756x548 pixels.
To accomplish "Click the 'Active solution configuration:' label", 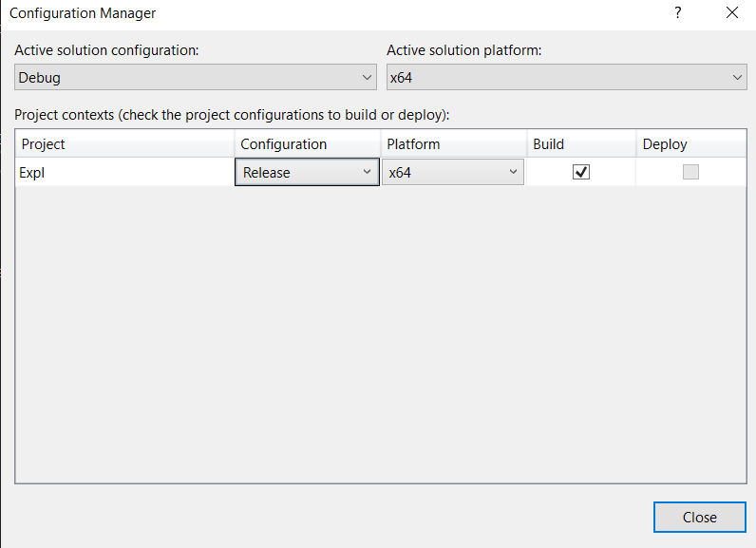I will 106,50.
